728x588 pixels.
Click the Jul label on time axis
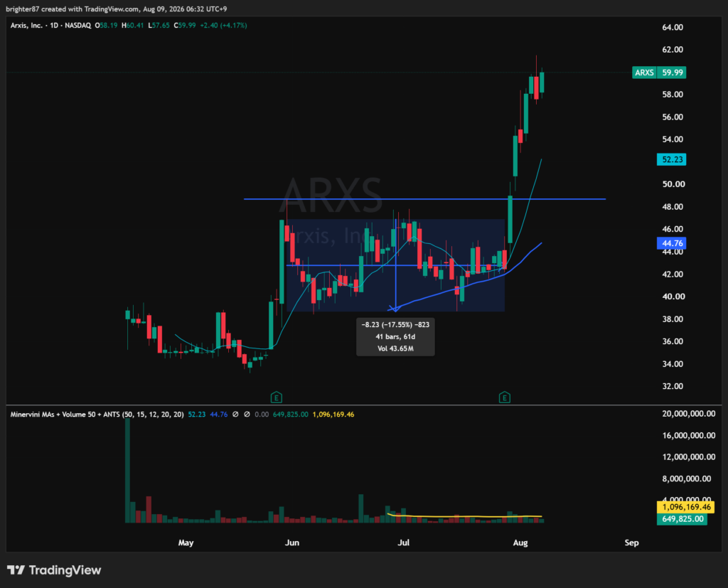(404, 542)
